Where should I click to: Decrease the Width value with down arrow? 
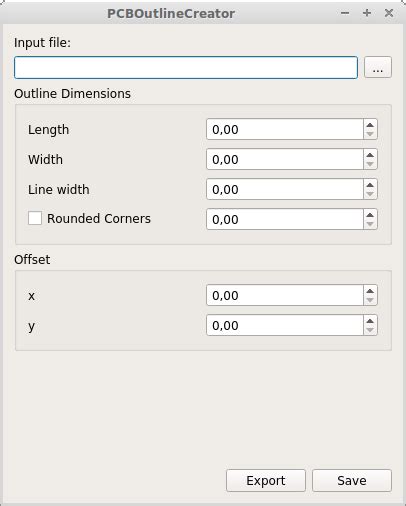pos(370,164)
